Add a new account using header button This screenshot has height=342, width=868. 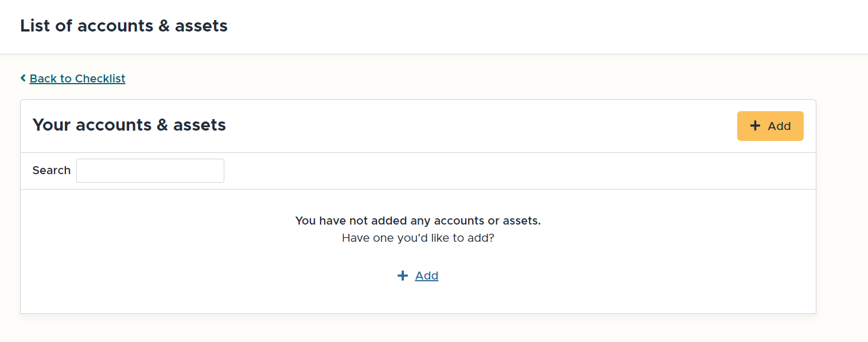(x=770, y=126)
